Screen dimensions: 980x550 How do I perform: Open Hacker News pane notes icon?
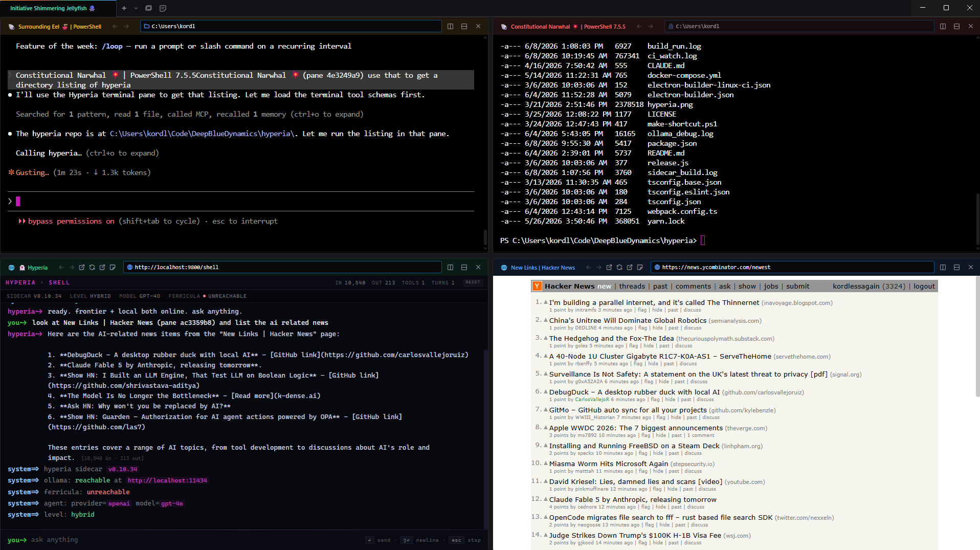(640, 267)
